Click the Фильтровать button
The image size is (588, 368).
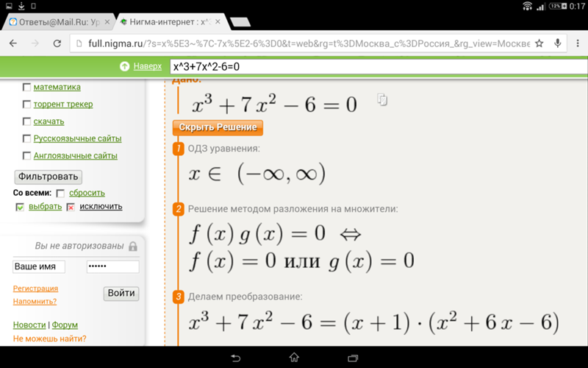[48, 177]
